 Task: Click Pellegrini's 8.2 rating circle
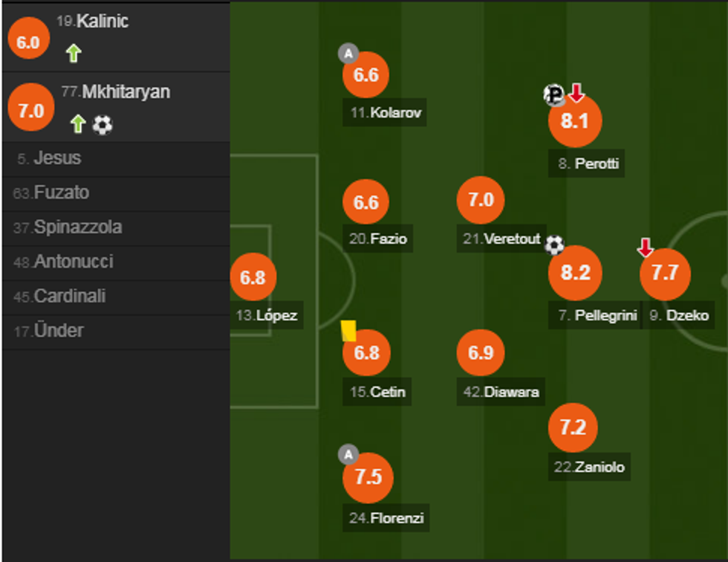[575, 273]
